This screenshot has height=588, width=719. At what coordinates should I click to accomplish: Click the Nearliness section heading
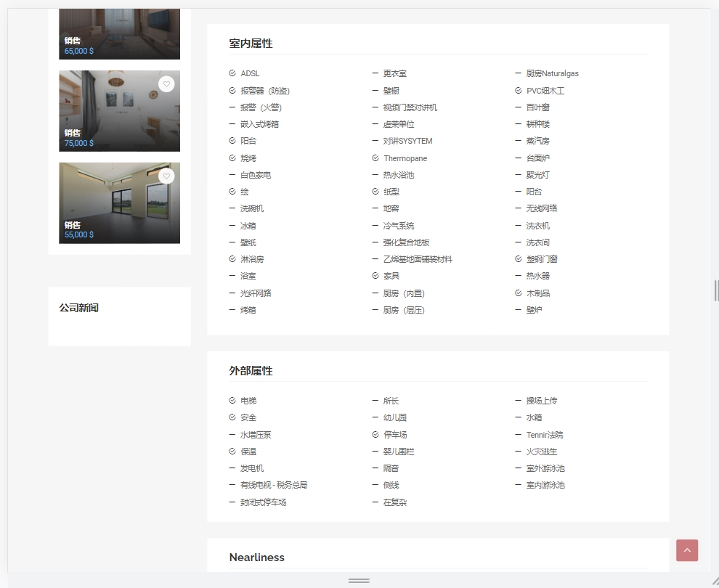[257, 558]
